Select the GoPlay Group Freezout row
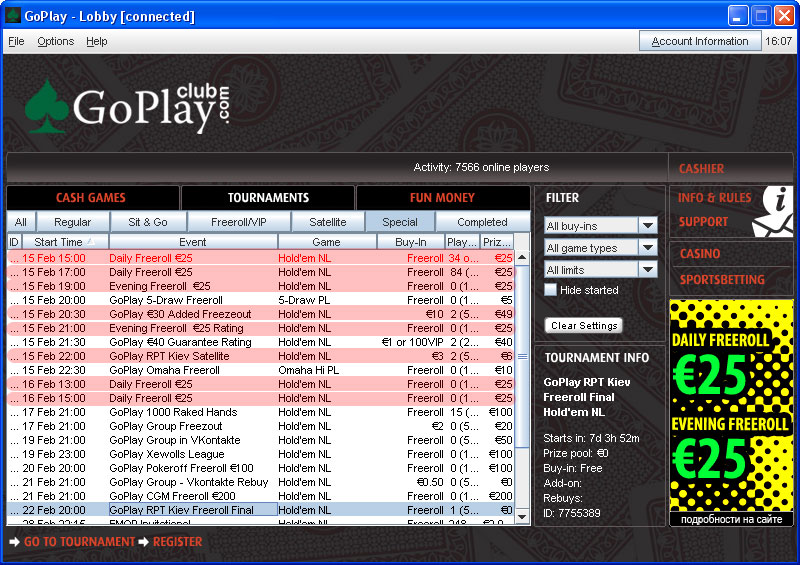 [x=260, y=426]
